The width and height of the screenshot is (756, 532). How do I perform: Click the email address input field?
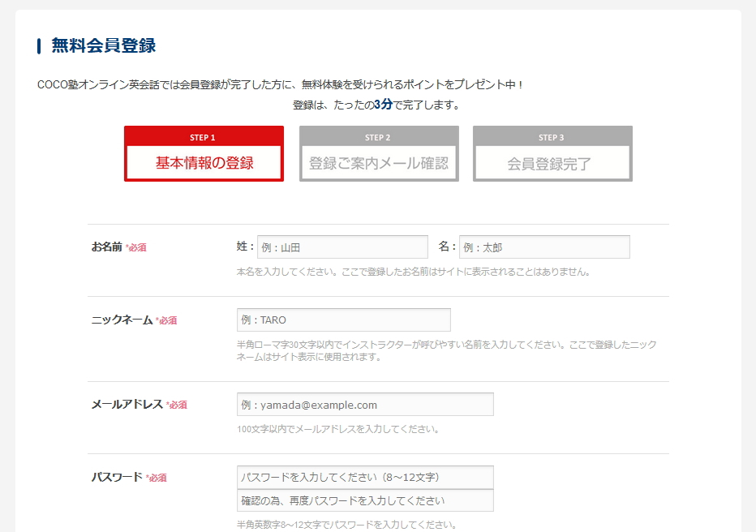(x=365, y=405)
